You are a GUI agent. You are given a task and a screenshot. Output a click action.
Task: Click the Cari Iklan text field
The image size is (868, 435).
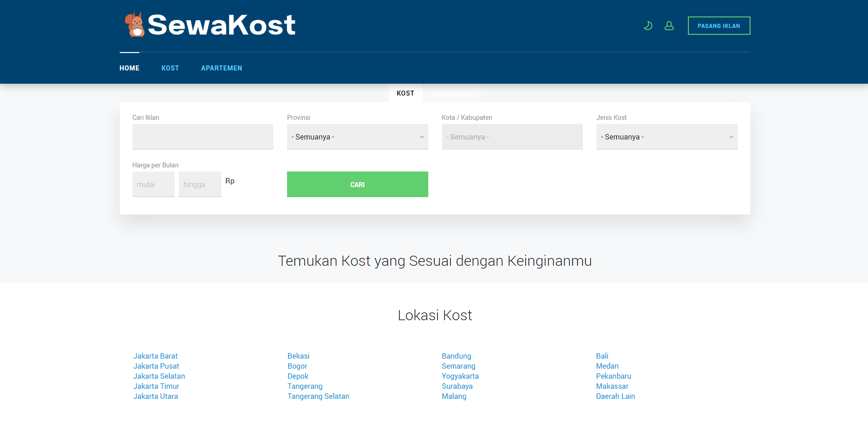click(x=202, y=136)
